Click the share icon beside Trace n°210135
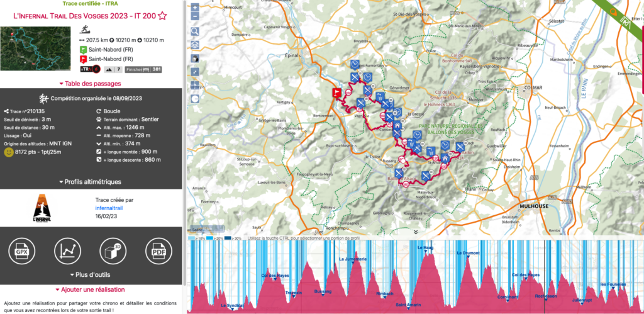Image resolution: width=644 pixels, height=314 pixels. [x=6, y=111]
